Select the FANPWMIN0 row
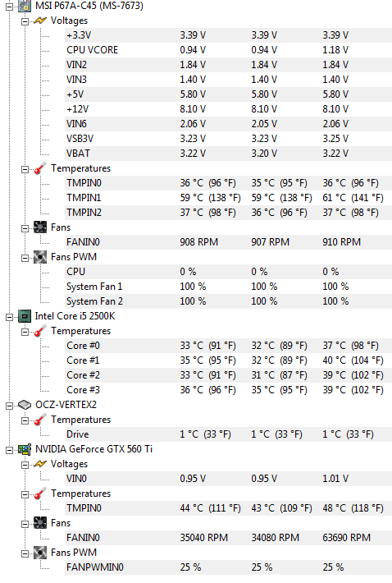Screen dimensions: 392x583 (228, 567)
